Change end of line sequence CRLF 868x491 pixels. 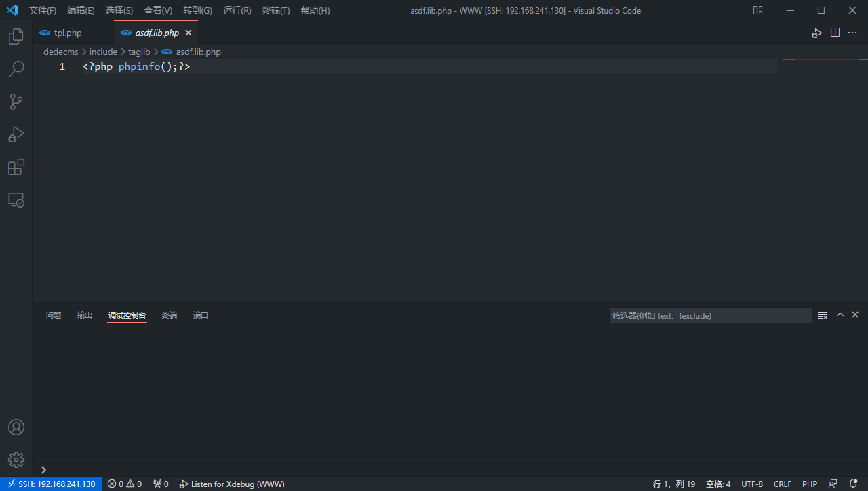(x=783, y=484)
